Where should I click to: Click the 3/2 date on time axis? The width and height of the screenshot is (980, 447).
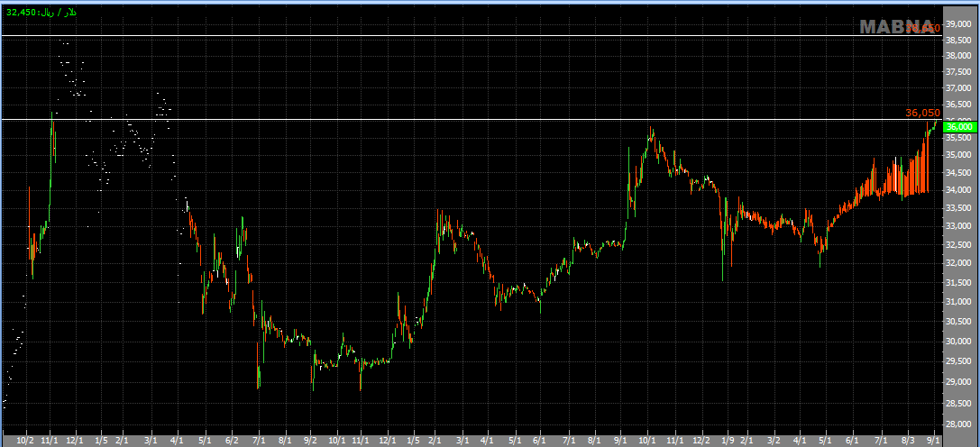774,441
